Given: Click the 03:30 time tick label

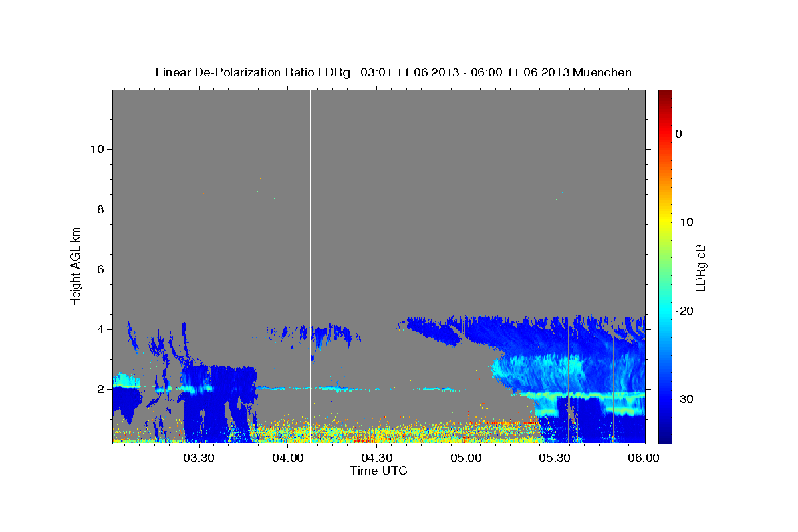Looking at the screenshot, I should click(x=198, y=458).
